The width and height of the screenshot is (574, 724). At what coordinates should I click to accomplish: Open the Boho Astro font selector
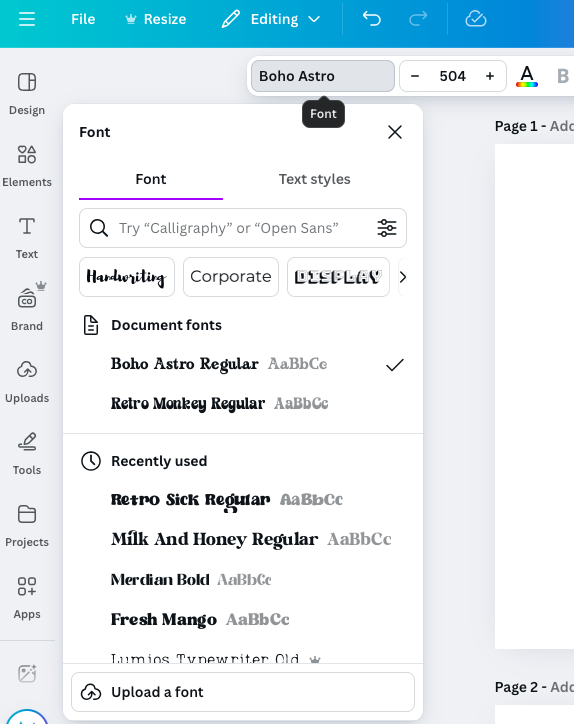tap(323, 76)
